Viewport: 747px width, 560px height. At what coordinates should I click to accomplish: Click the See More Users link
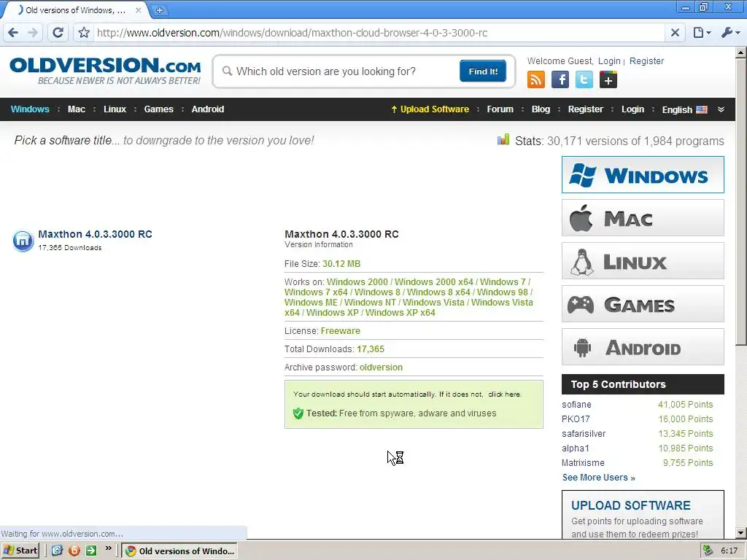pos(598,477)
